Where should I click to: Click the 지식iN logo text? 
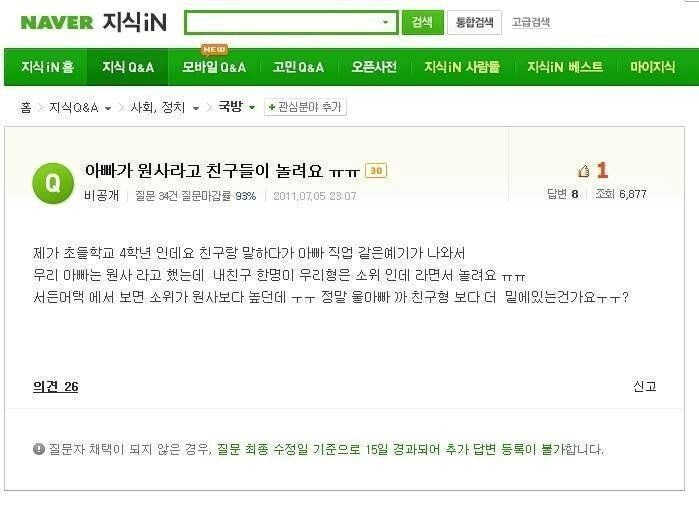point(135,22)
